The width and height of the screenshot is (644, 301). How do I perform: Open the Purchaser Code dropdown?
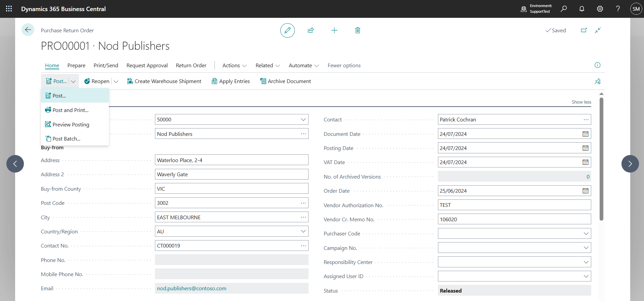(586, 233)
